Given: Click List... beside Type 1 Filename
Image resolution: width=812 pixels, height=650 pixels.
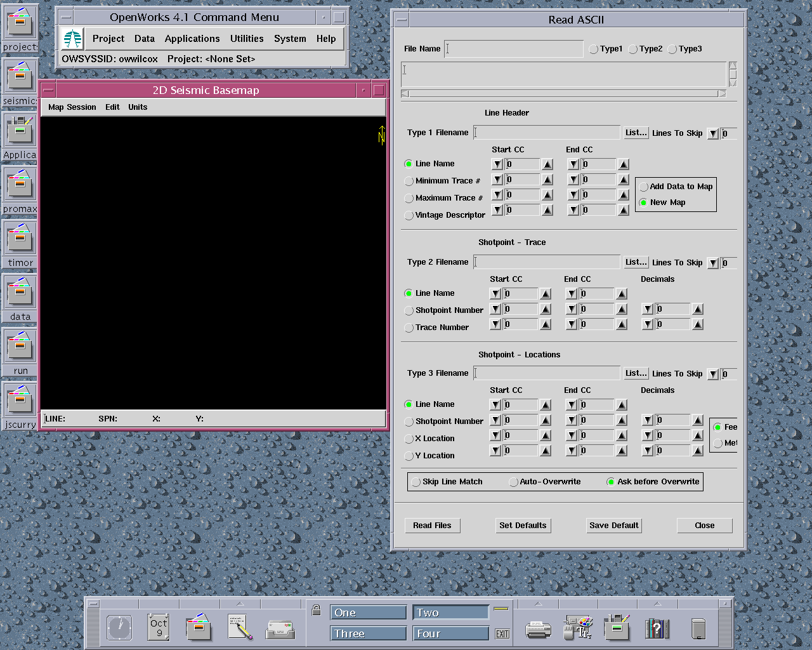Looking at the screenshot, I should point(636,133).
